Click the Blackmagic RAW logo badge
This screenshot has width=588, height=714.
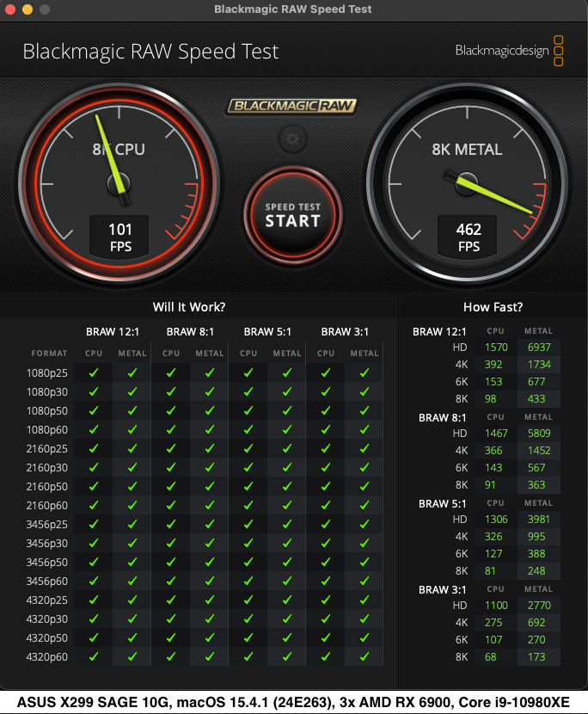click(x=291, y=106)
